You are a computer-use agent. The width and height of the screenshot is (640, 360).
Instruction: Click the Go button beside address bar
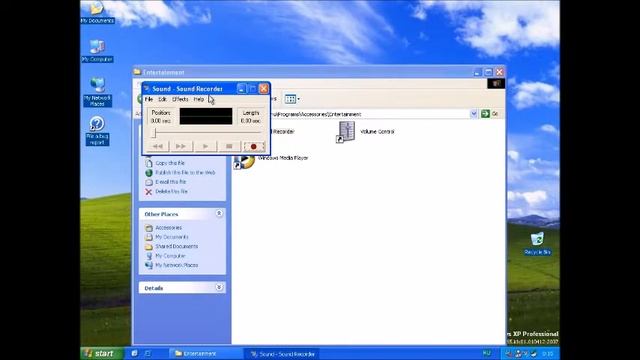point(490,114)
